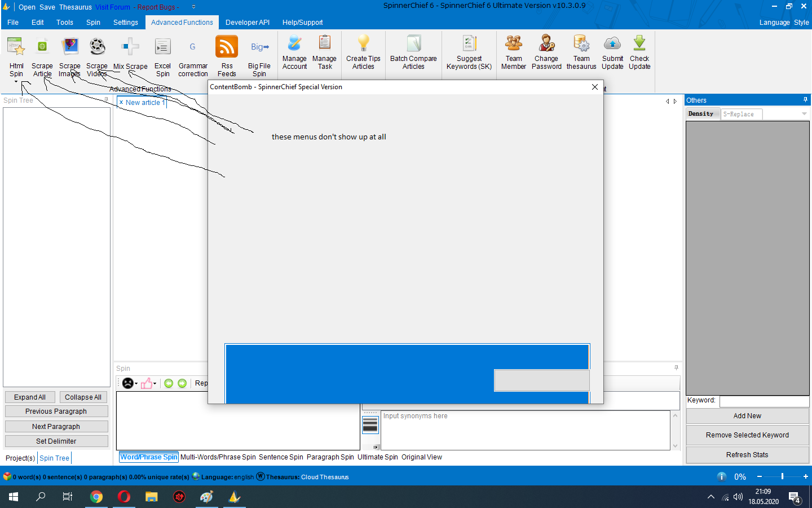Screen dimensions: 812x508
Task: Click the Expand All button
Action: click(30, 397)
